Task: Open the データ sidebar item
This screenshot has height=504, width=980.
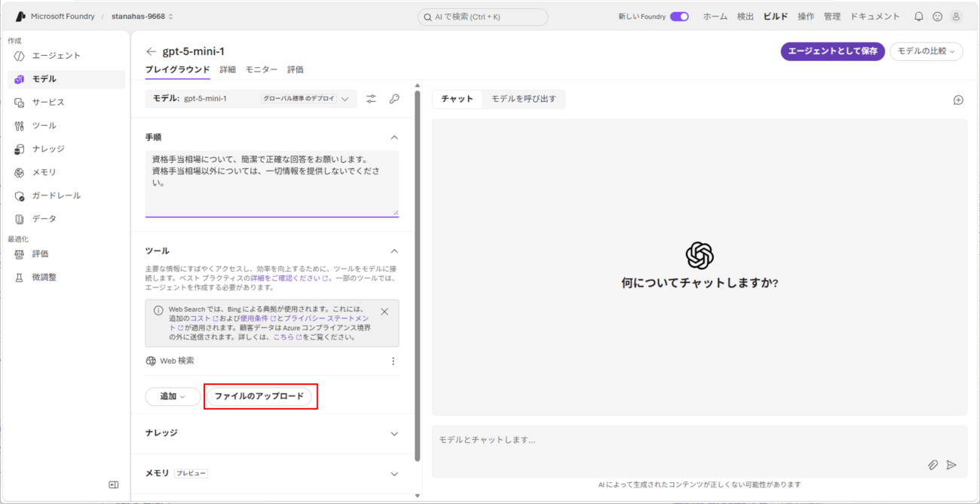Action: click(66, 219)
